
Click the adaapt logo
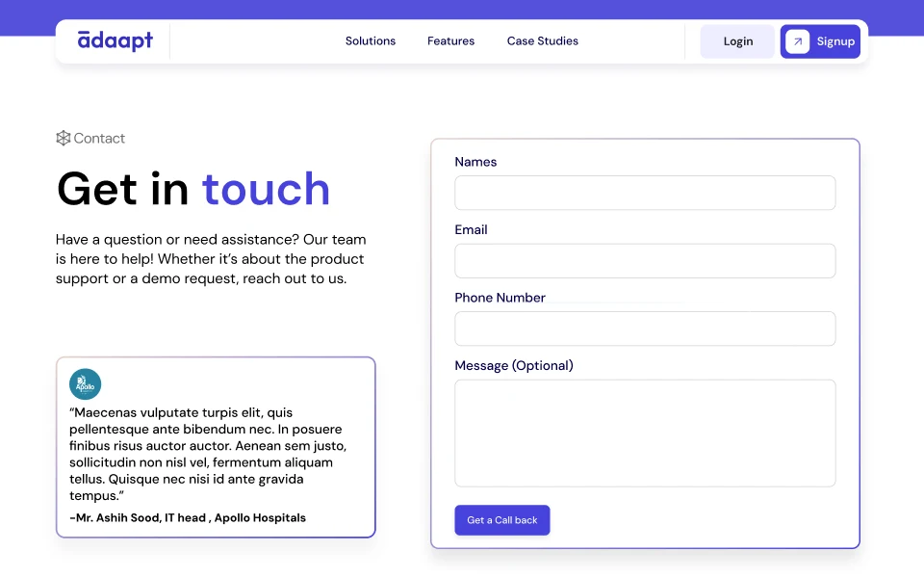115,40
